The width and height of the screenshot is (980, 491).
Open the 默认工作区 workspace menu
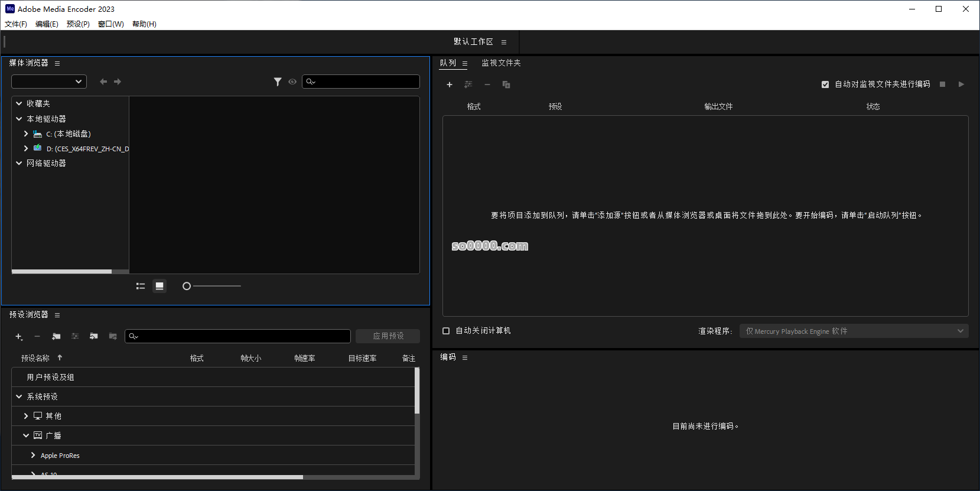click(504, 42)
